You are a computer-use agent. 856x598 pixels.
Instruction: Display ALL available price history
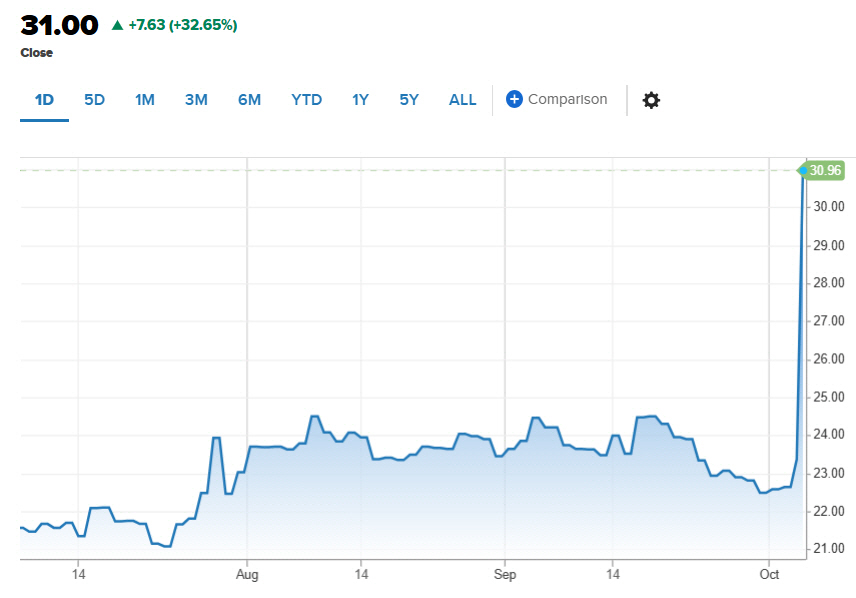tap(462, 100)
